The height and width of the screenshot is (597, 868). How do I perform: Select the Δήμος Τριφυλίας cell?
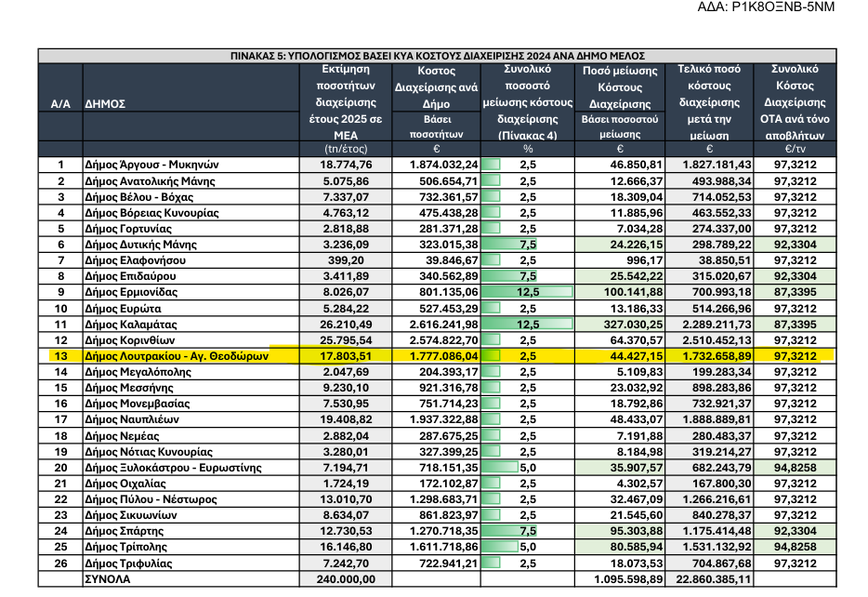coord(125,563)
